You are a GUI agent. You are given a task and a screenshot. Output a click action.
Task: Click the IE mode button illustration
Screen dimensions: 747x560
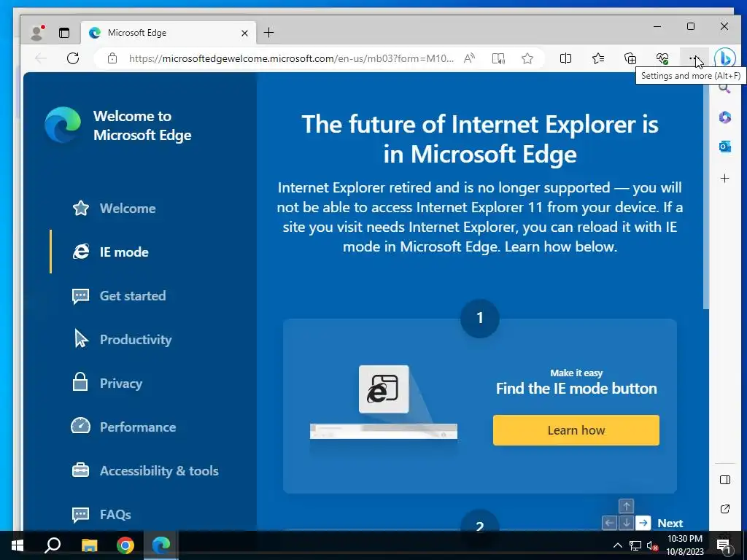click(384, 389)
